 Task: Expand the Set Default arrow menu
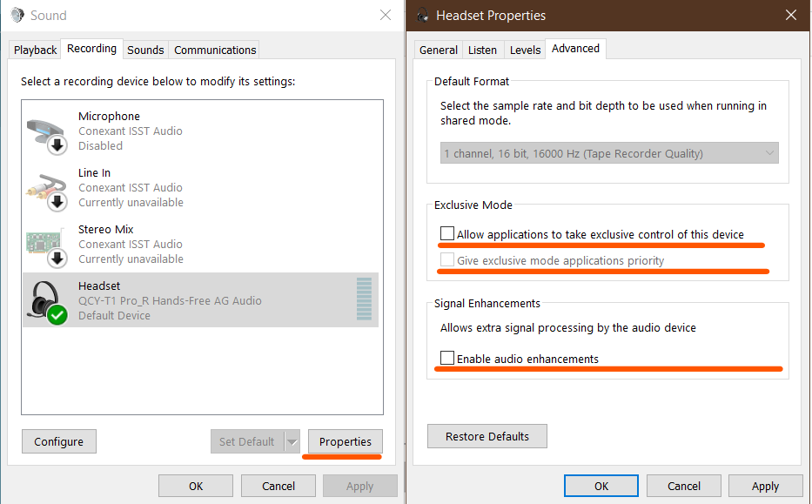pyautogui.click(x=292, y=441)
